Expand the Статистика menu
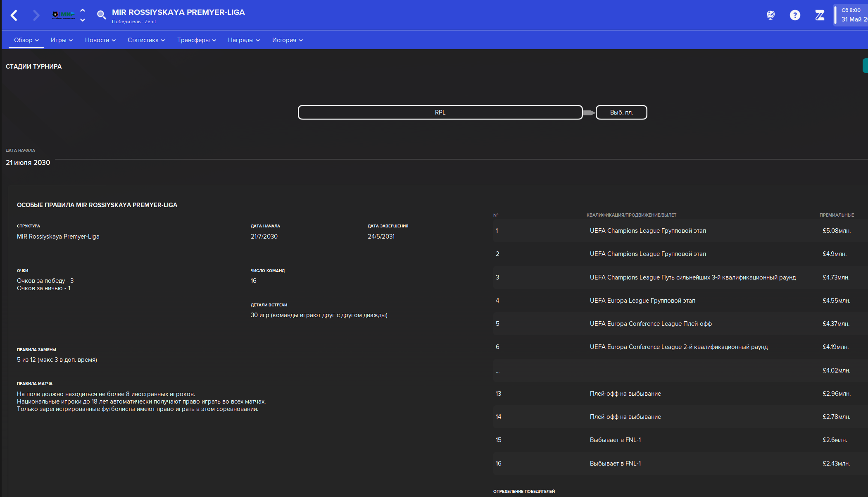Image resolution: width=868 pixels, height=497 pixels. point(146,40)
